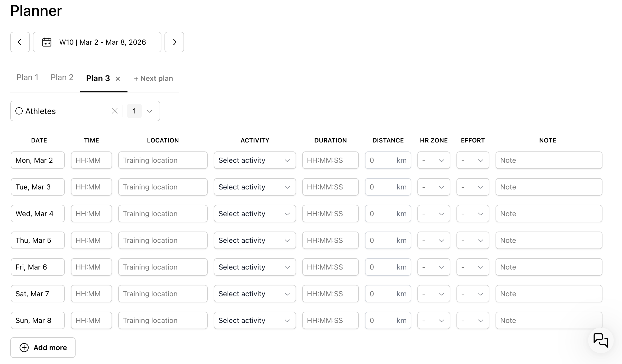Switch to Plan 2 tab
Image resolution: width=622 pixels, height=364 pixels.
pos(62,78)
